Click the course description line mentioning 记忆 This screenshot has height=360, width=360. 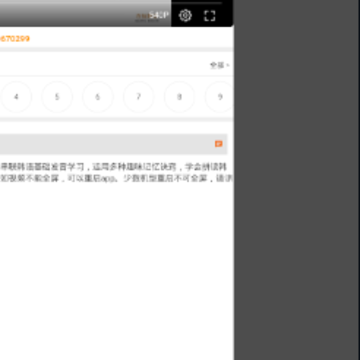(114, 167)
